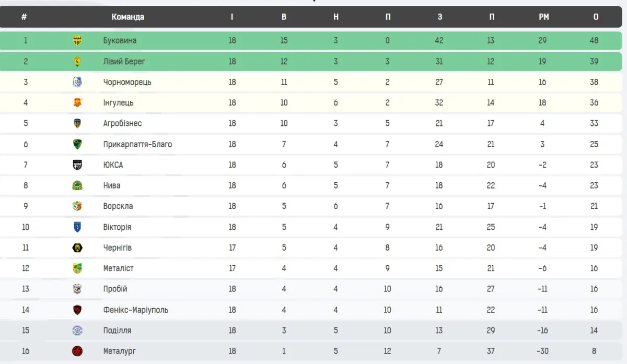Click the Агробізнес team crest icon
The height and width of the screenshot is (364, 627).
tap(77, 124)
